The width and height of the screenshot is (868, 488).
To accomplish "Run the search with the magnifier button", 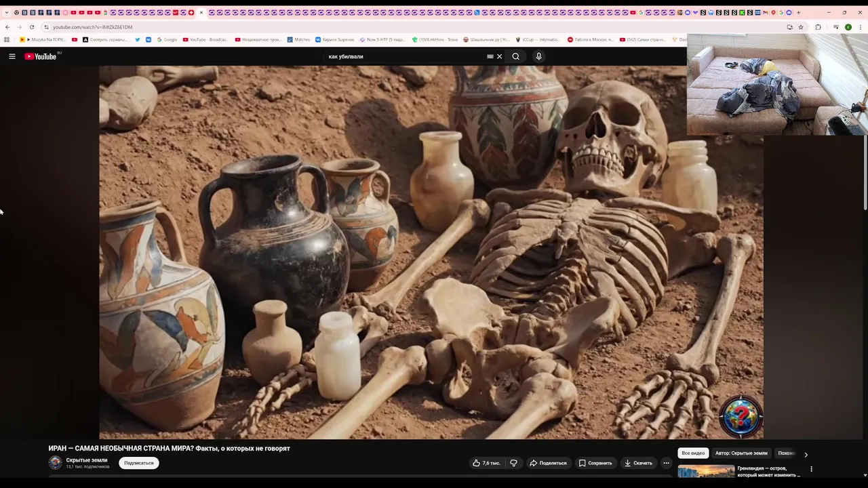I will point(516,56).
